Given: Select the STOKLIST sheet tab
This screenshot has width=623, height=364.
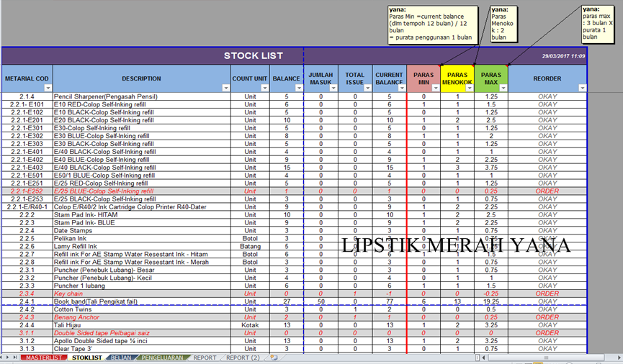Looking at the screenshot, I should click(x=86, y=358).
